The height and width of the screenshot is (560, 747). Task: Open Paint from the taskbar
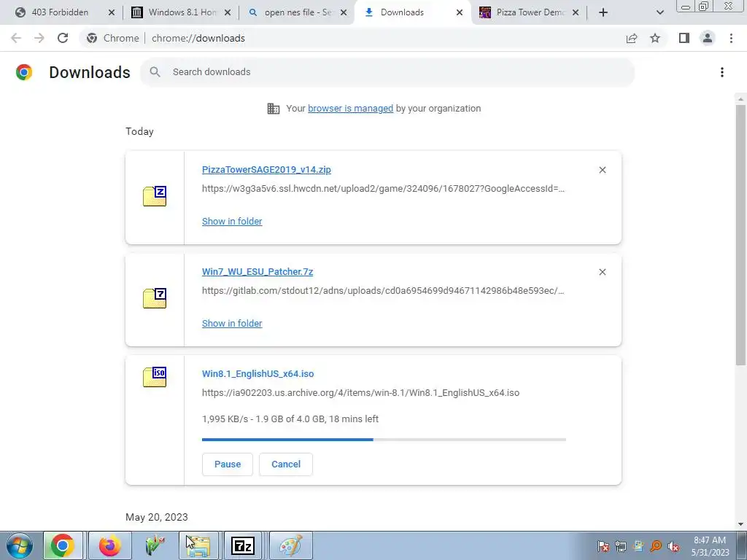pos(290,545)
